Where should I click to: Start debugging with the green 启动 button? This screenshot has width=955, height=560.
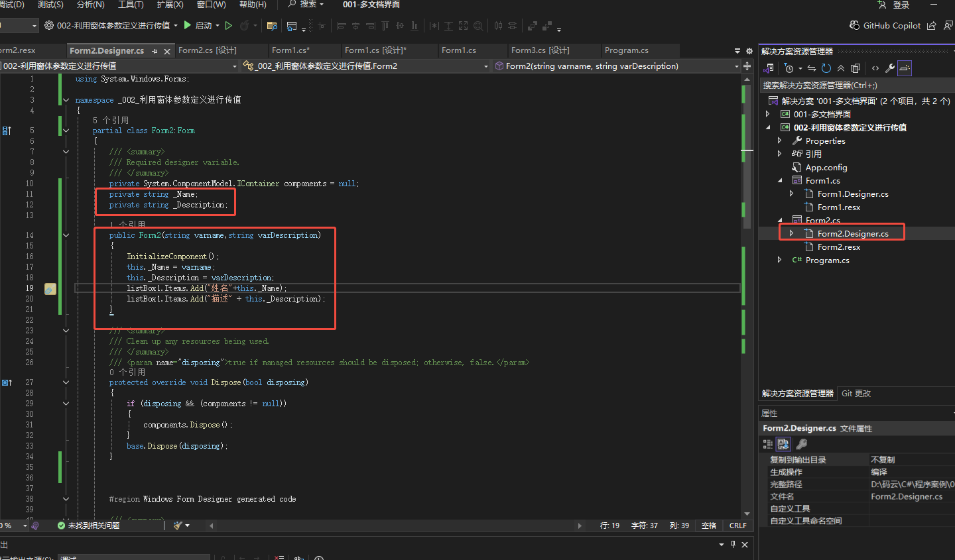click(x=197, y=25)
